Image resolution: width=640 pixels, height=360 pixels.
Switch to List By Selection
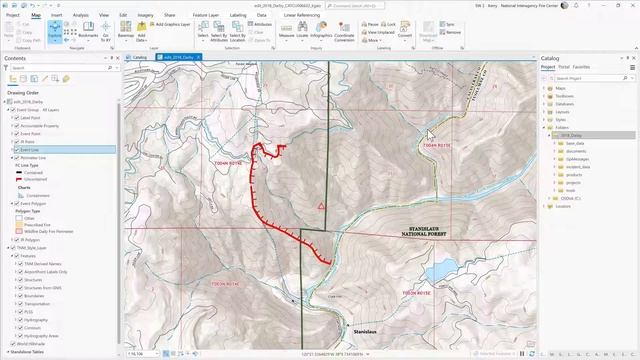pyautogui.click(x=34, y=79)
